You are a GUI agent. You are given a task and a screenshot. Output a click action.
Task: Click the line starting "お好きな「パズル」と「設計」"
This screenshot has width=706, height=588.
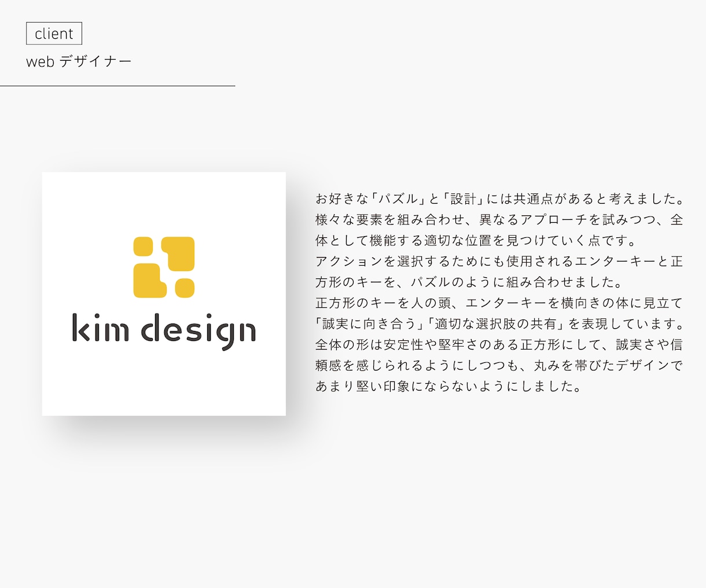click(500, 199)
